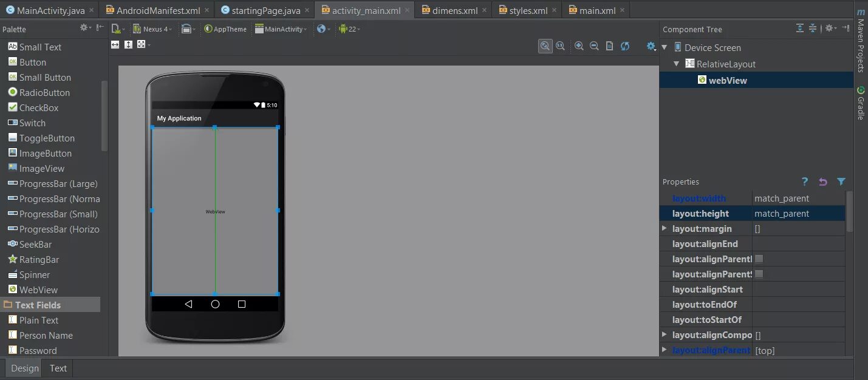Click the Properties restore default undo icon
The image size is (868, 380).
coord(823,182)
